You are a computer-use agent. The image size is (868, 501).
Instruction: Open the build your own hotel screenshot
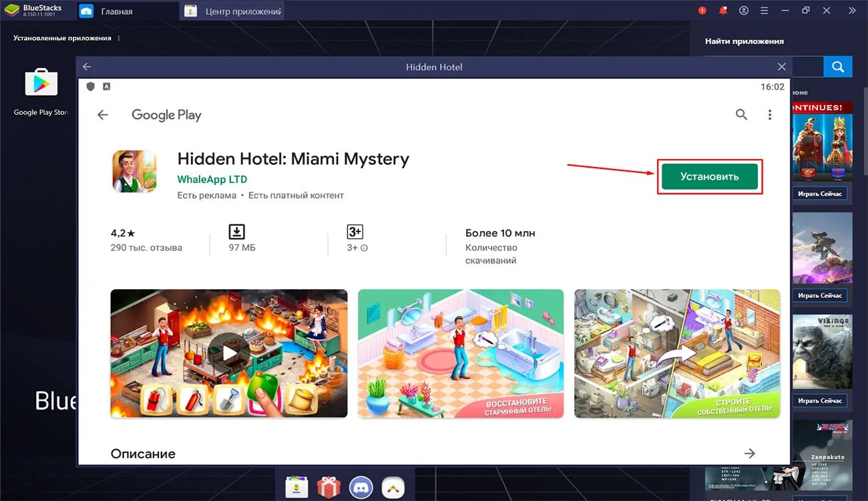677,353
